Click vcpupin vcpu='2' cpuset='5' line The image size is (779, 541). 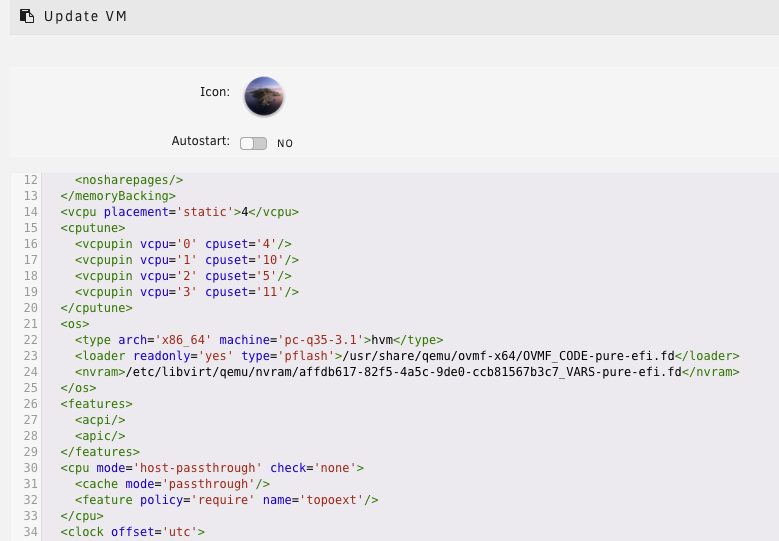pos(183,276)
